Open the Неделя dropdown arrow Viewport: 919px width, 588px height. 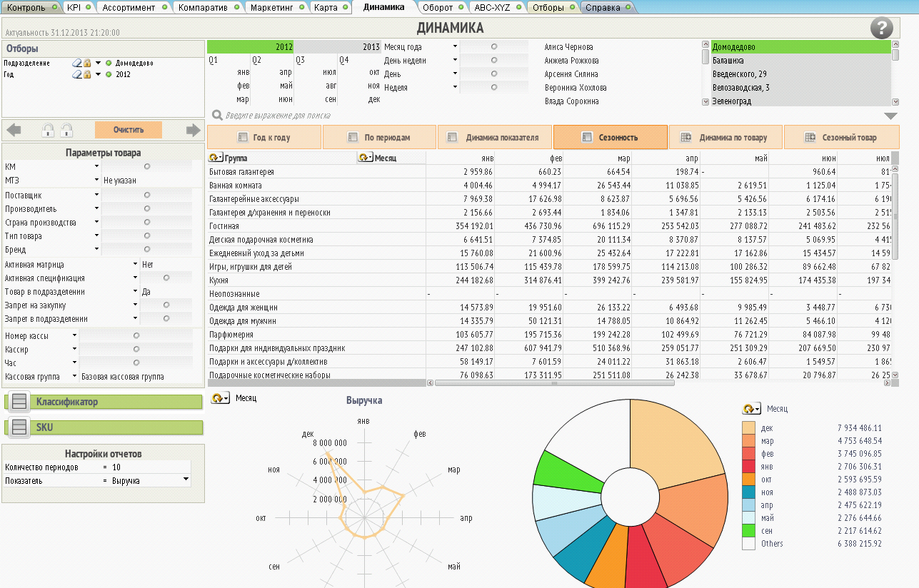pyautogui.click(x=455, y=88)
